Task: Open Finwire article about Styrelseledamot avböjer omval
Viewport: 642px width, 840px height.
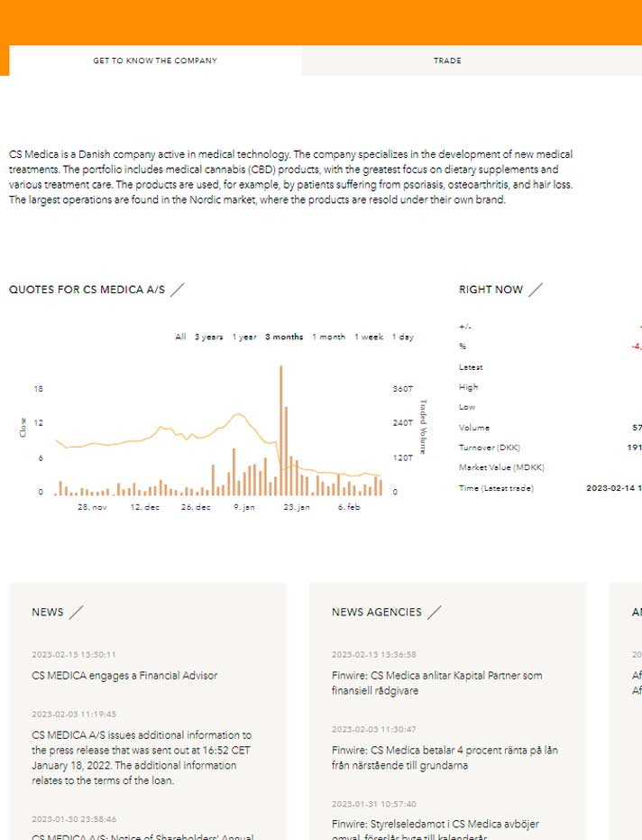Action: pyautogui.click(x=436, y=832)
